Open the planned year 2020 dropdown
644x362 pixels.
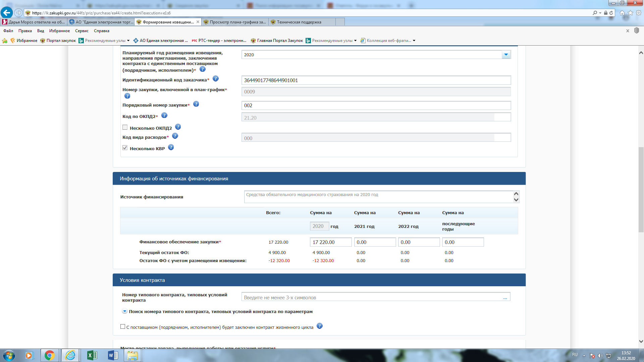[x=506, y=55]
